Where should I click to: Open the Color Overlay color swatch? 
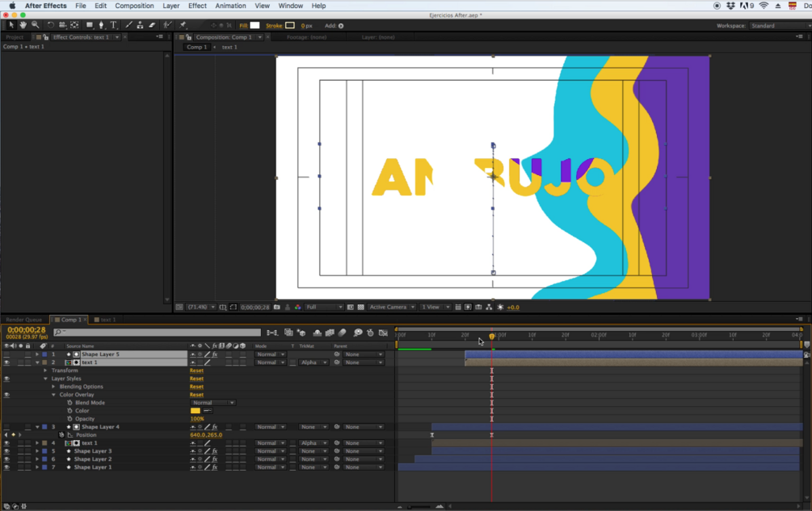(194, 411)
